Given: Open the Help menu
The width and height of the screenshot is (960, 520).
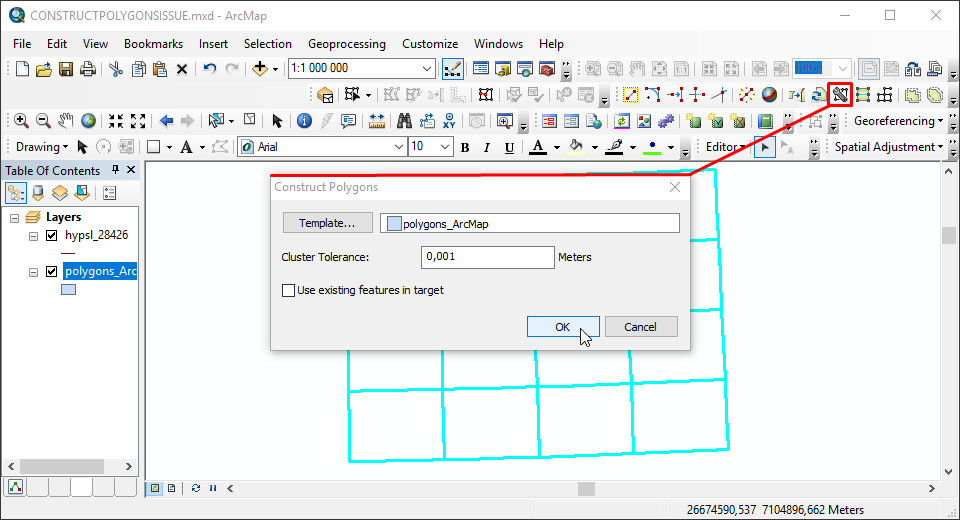Looking at the screenshot, I should tap(551, 44).
